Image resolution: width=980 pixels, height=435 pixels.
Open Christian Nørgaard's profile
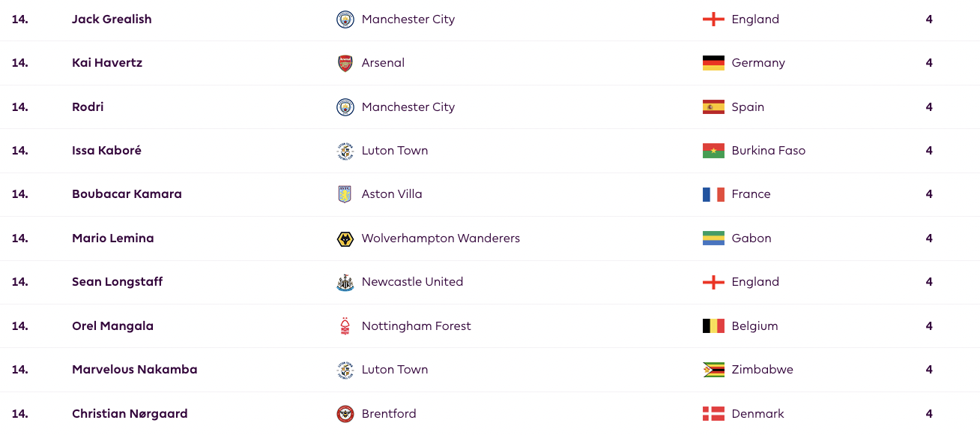130,414
